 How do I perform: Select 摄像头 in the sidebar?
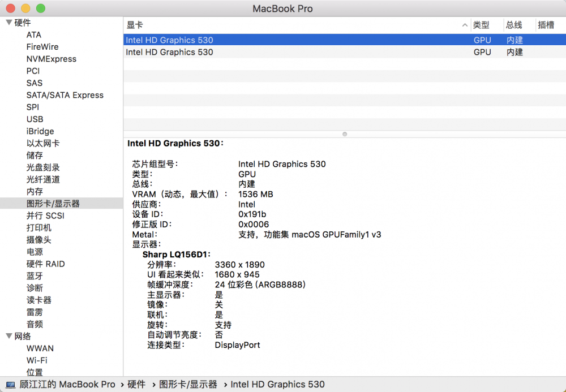tap(38, 240)
